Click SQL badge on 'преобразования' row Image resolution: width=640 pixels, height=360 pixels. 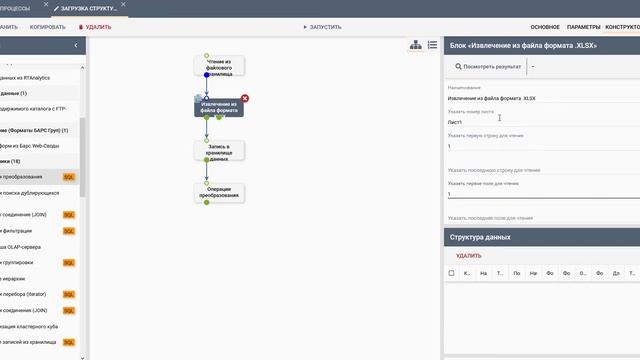69,177
